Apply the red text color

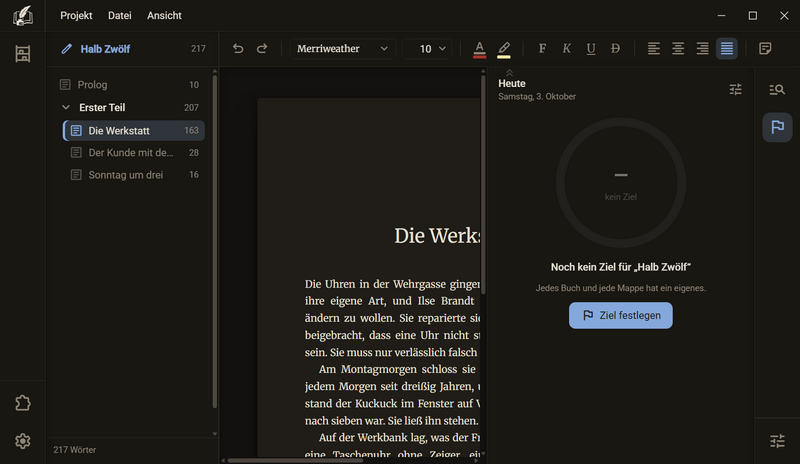(x=479, y=50)
